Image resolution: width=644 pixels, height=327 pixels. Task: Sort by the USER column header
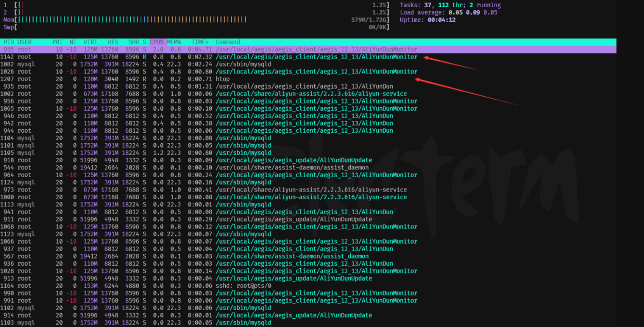24,42
